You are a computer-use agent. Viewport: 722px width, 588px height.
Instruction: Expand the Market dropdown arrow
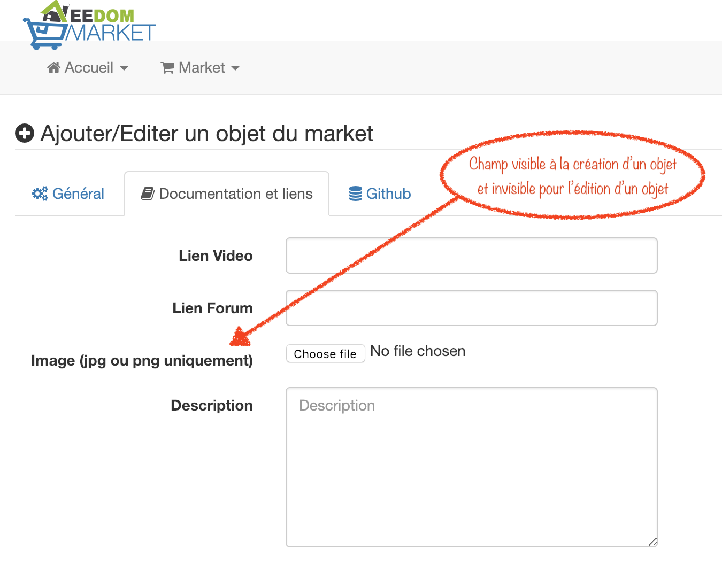(235, 68)
